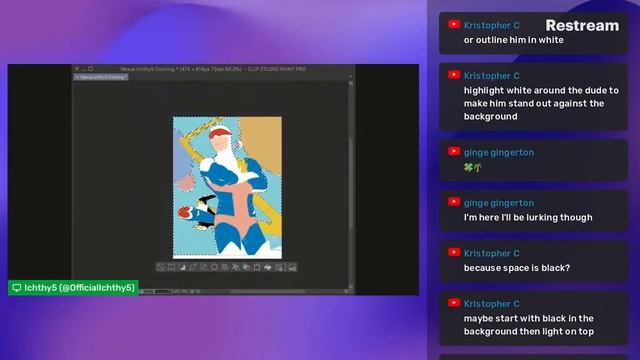The height and width of the screenshot is (360, 640).
Task: Click username ginge gingerton above the emoji message
Action: click(499, 153)
